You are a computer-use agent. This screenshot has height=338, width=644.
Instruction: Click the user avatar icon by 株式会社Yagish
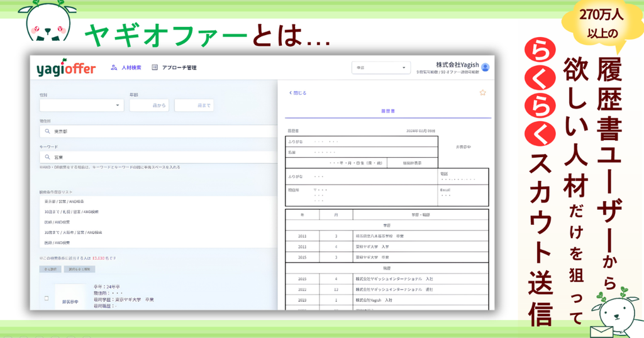(x=485, y=67)
